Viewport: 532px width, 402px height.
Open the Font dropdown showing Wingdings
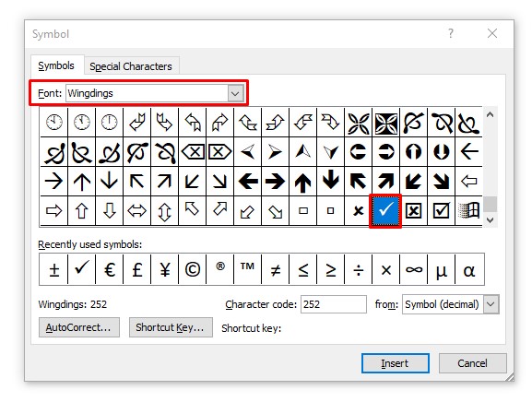(x=235, y=93)
